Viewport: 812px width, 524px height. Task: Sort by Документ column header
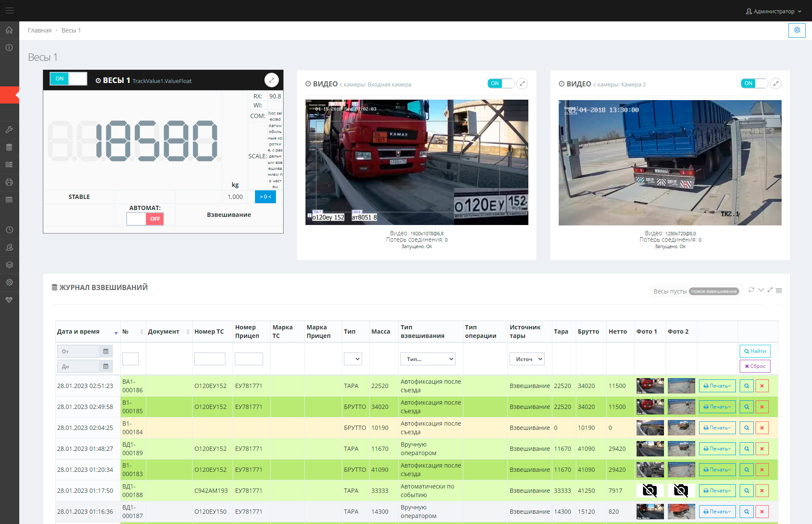(169, 332)
